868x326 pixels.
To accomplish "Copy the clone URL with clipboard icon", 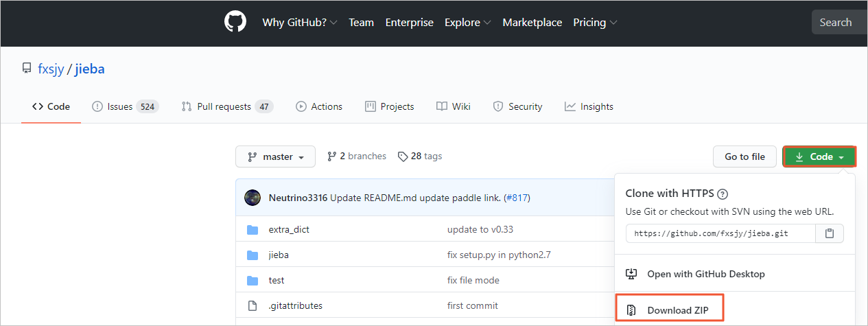I will [x=830, y=233].
